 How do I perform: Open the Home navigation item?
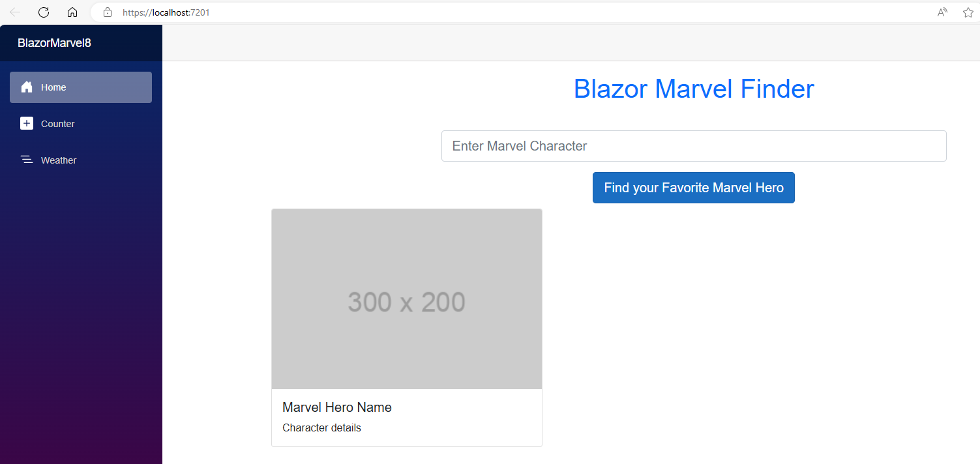pos(81,87)
